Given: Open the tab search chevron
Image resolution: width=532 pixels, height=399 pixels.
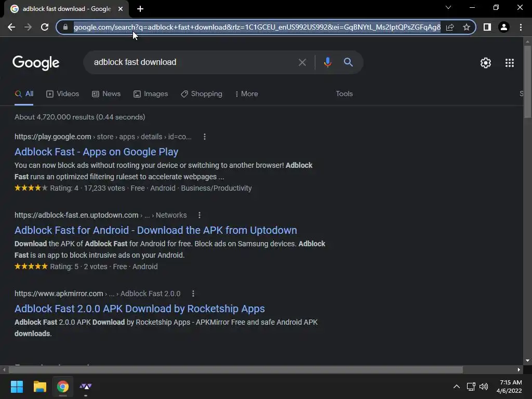Looking at the screenshot, I should pos(448,7).
